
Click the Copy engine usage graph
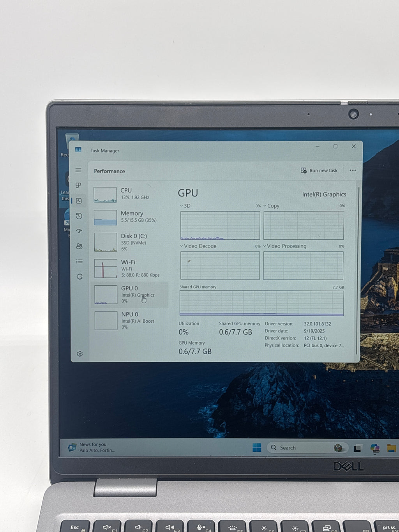304,225
